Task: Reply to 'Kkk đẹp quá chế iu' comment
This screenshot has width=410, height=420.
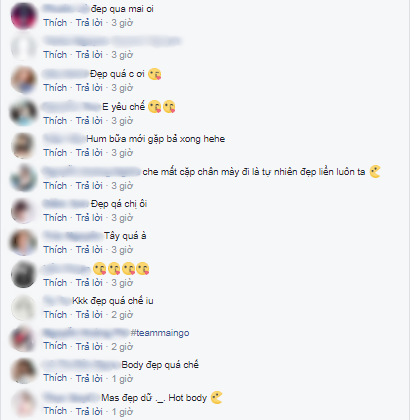Action: pyautogui.click(x=89, y=315)
